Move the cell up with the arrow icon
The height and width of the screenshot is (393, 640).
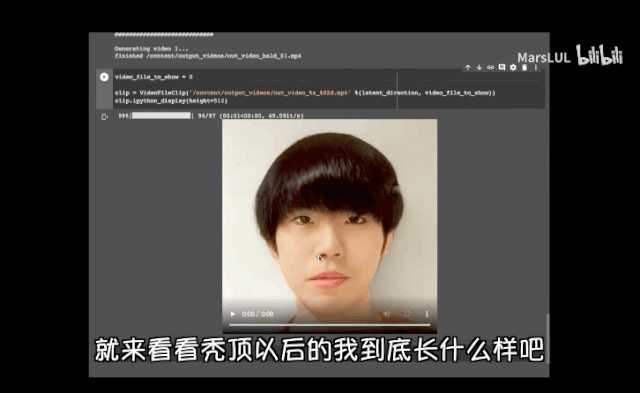(468, 67)
